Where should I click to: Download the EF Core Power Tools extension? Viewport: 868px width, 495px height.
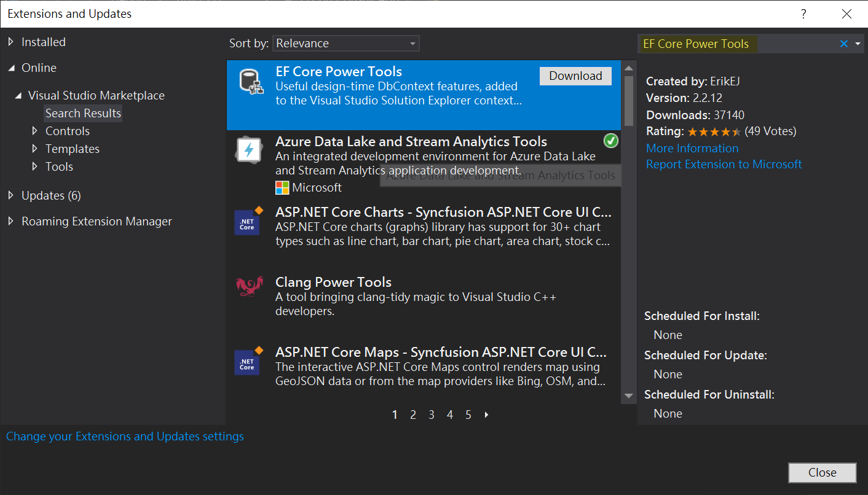[x=575, y=76]
